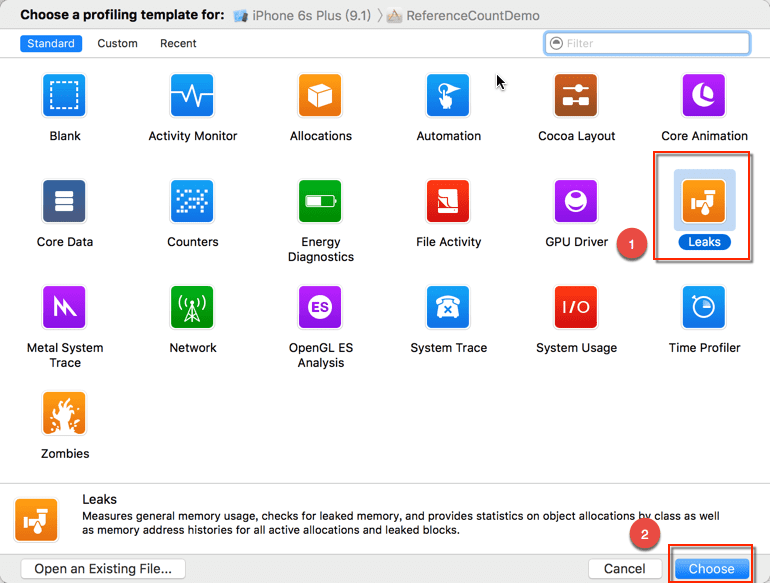Viewport: 770px width, 583px height.
Task: Select the Counters template icon
Action: [192, 201]
